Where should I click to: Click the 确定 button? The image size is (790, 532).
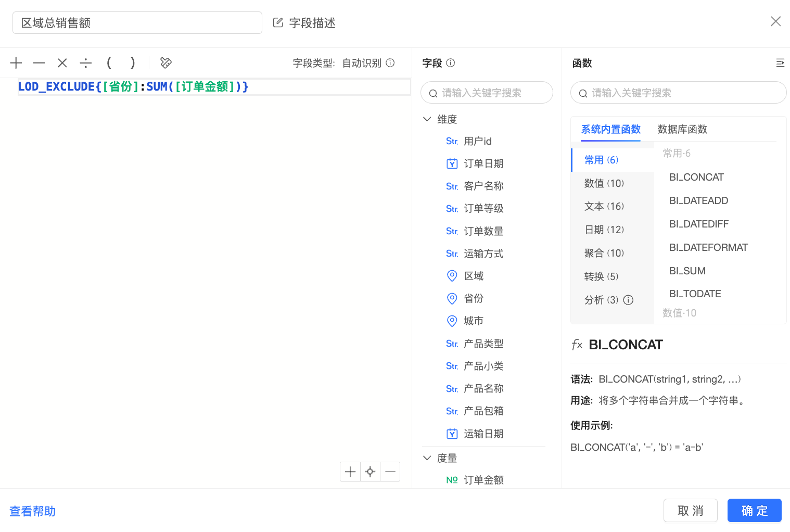tap(754, 510)
